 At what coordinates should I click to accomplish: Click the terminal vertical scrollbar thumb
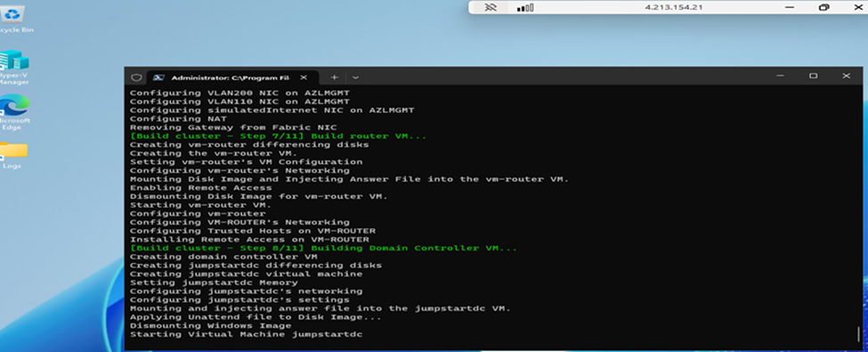click(x=858, y=333)
